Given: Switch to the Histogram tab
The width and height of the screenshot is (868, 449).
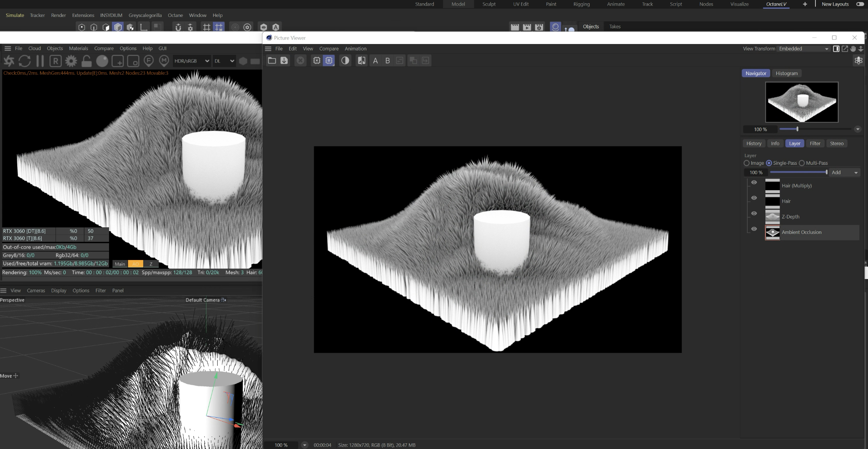Looking at the screenshot, I should (786, 73).
